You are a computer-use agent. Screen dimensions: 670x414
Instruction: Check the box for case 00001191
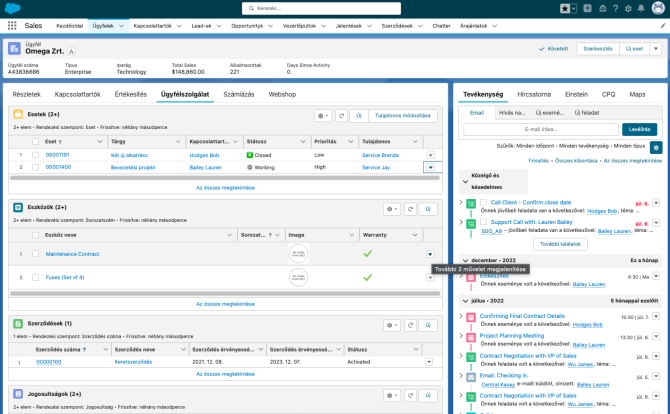pos(33,155)
